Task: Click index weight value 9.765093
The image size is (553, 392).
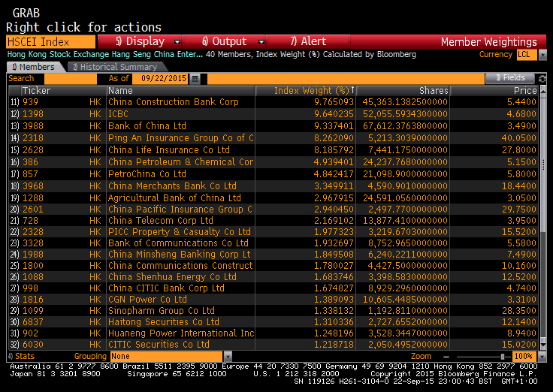Action: pos(334,102)
